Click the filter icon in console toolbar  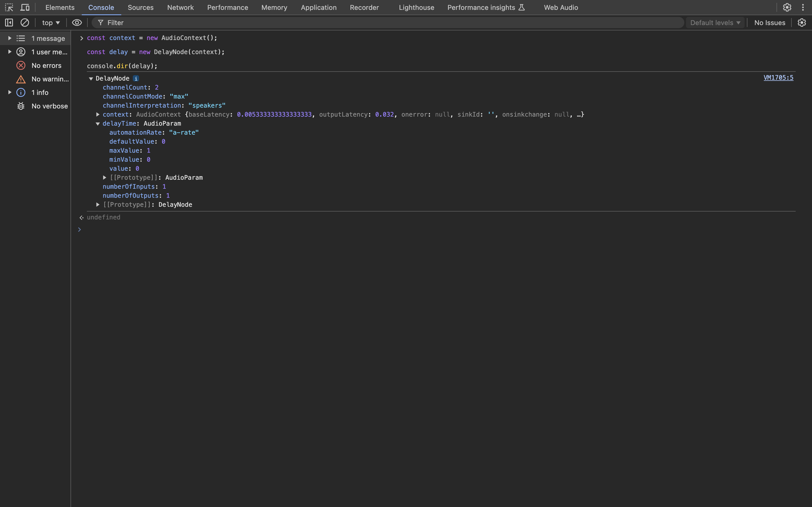[x=99, y=23]
